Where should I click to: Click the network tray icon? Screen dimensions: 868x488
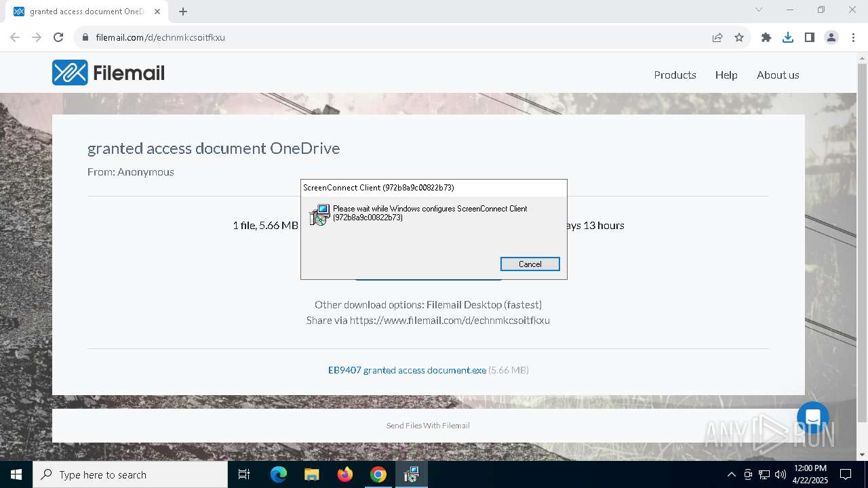tap(764, 474)
